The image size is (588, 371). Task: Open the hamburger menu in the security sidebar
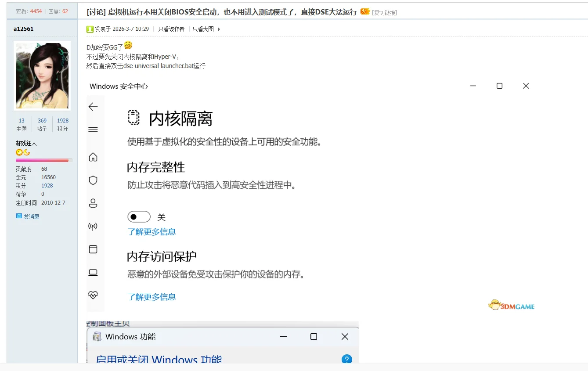pos(93,130)
